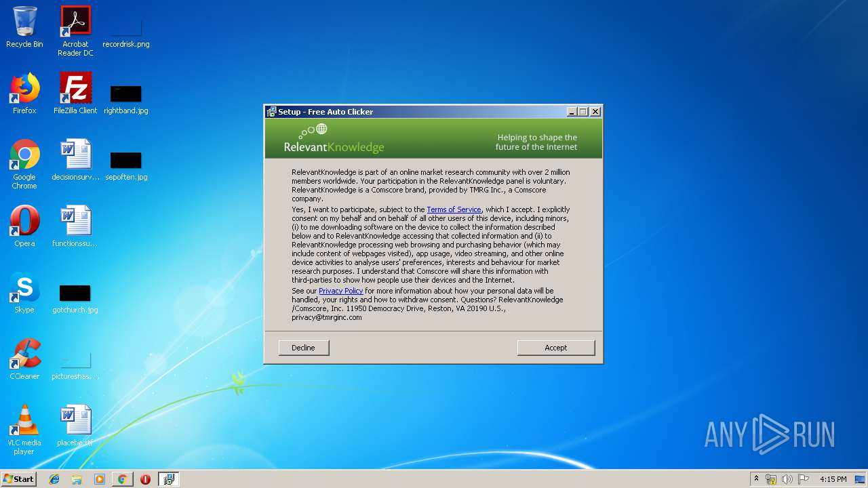Viewport: 868px width, 488px height.
Task: Open Windows Media Player taskbar icon
Action: coord(100,479)
